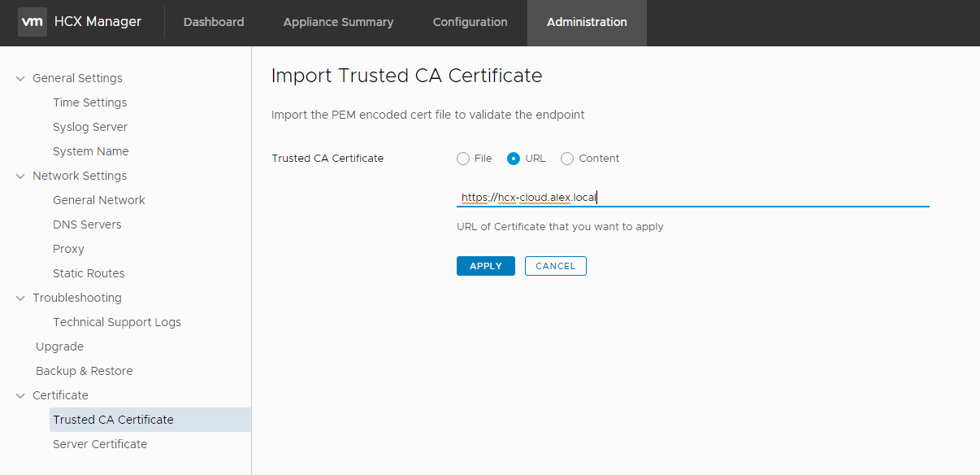
Task: Switch to the Dashboard tab
Action: point(214,22)
